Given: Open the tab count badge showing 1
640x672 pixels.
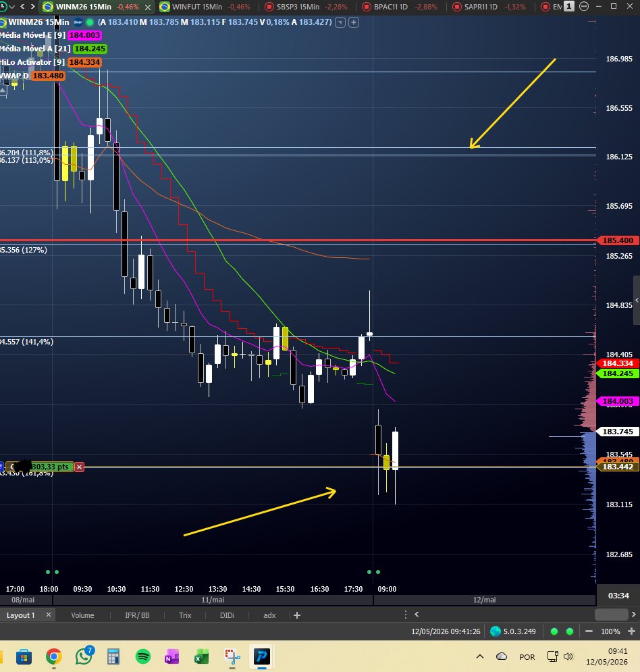Looking at the screenshot, I should pyautogui.click(x=569, y=7).
